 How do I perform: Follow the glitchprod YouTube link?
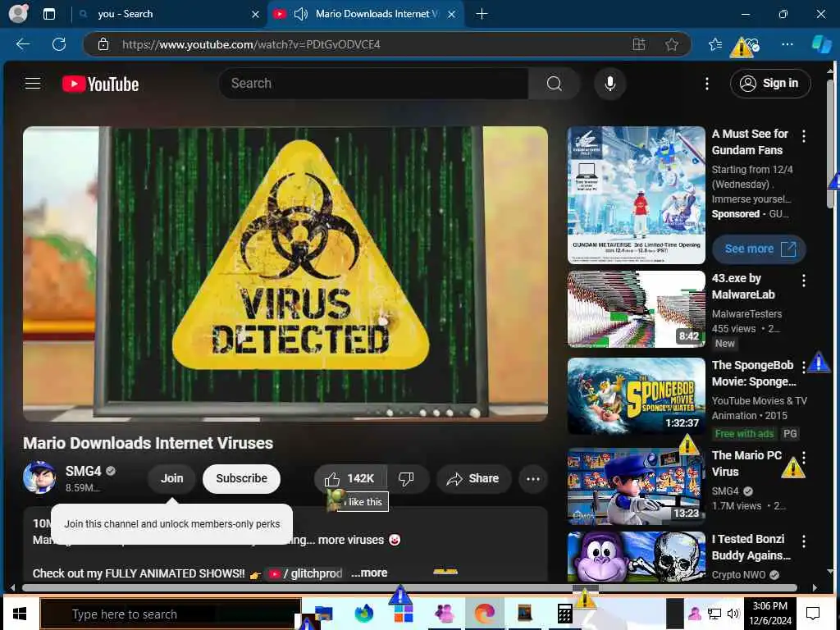[306, 573]
